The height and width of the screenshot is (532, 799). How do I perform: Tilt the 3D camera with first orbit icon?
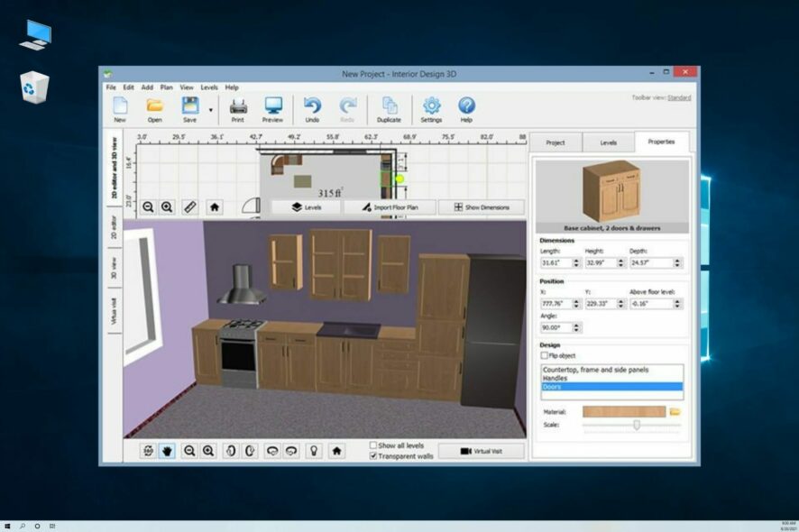click(x=272, y=451)
